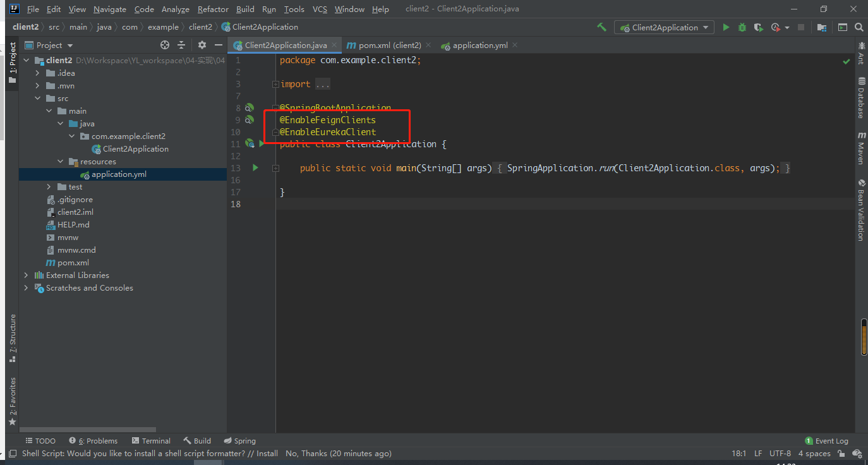This screenshot has width=868, height=465.
Task: Open Project panel settings gear
Action: [x=202, y=45]
